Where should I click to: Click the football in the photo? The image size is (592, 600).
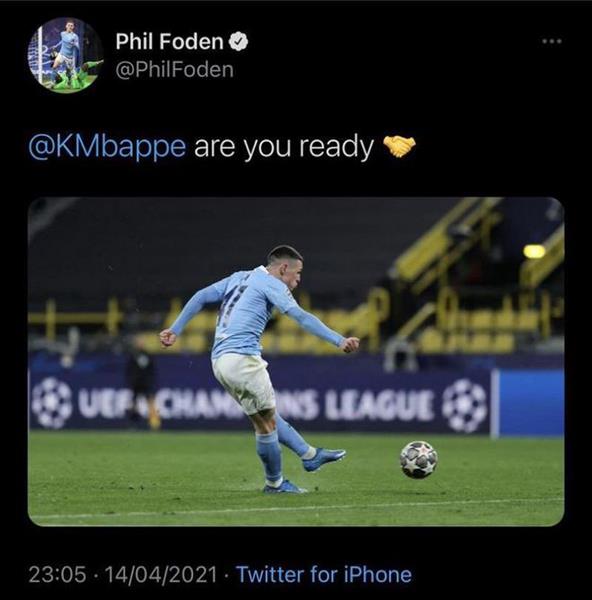pos(418,460)
